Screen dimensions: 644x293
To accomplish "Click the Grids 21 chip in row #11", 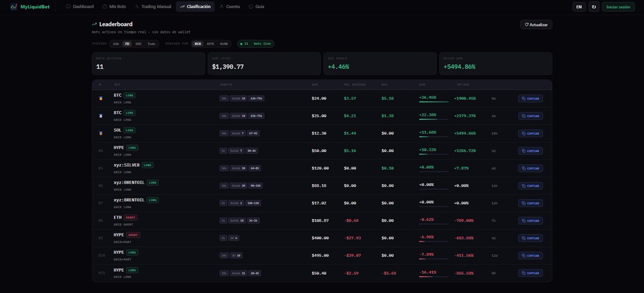I will coord(238,273).
